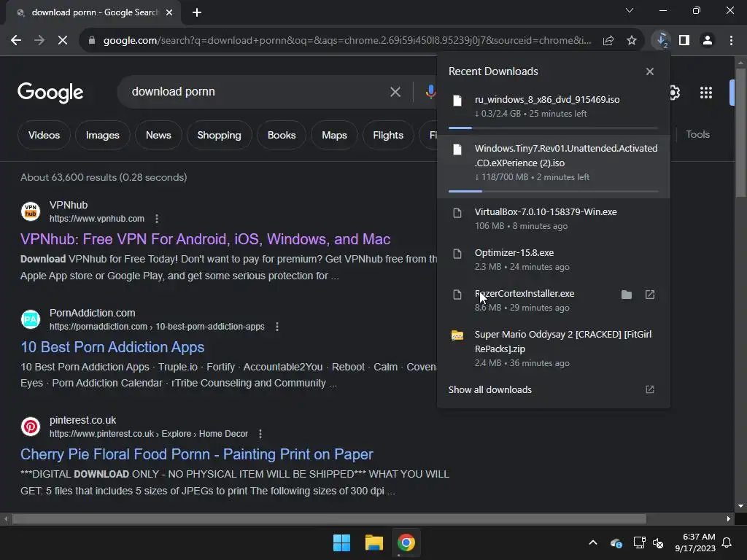Filter results by Shopping

point(219,135)
